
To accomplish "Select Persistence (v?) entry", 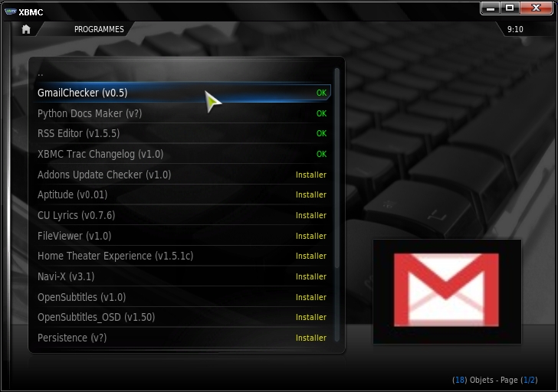I will coord(182,338).
